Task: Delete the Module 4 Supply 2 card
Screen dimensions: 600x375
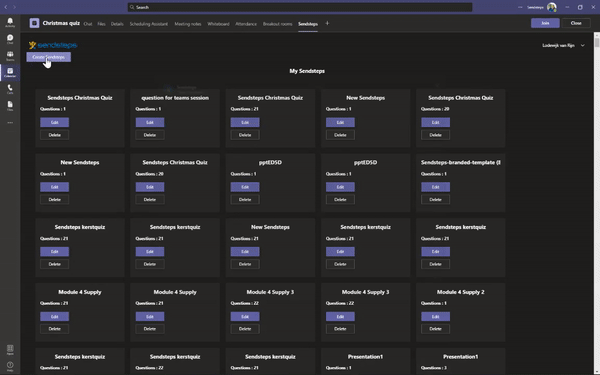Action: click(x=435, y=329)
